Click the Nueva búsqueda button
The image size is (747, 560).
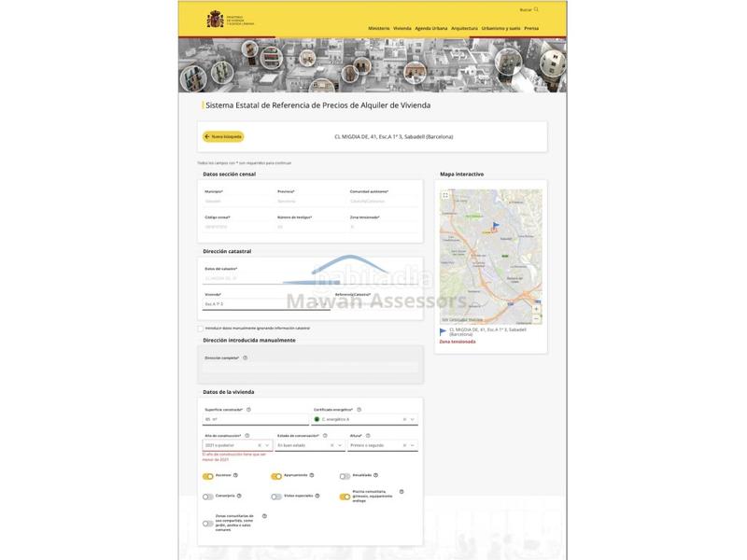[x=223, y=136]
